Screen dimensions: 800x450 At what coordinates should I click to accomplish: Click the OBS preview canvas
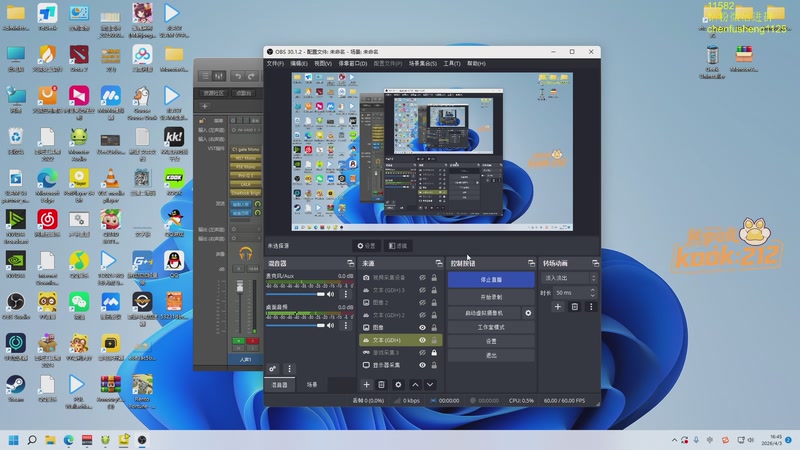point(432,152)
